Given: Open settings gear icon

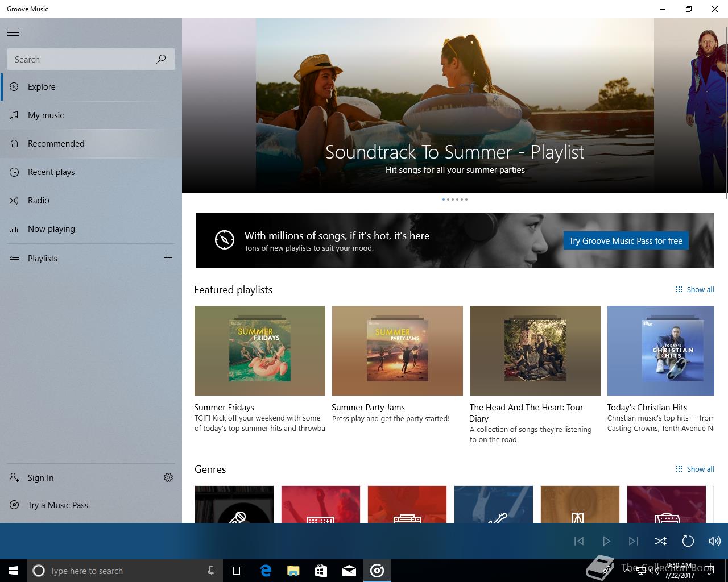Looking at the screenshot, I should (x=168, y=477).
